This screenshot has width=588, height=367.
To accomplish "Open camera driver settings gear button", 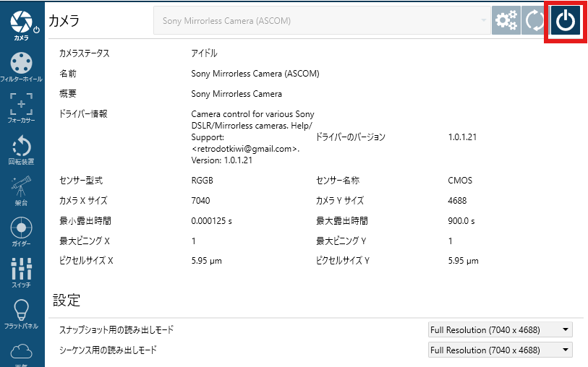I will [506, 21].
